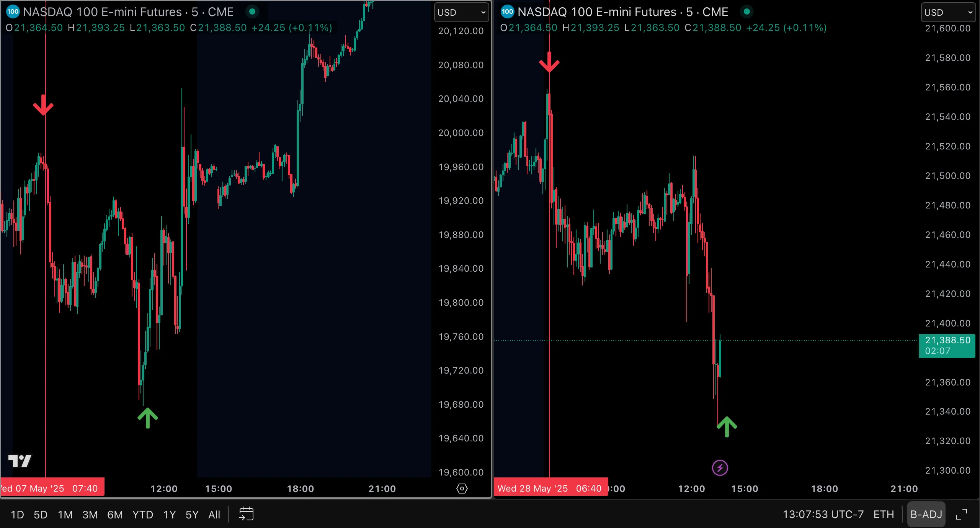Click green market status dot right chart

(747, 12)
